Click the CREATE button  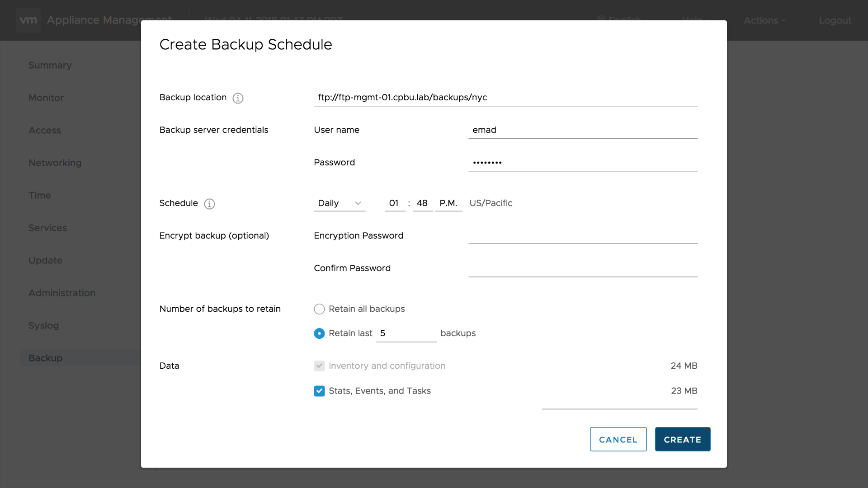click(x=682, y=439)
